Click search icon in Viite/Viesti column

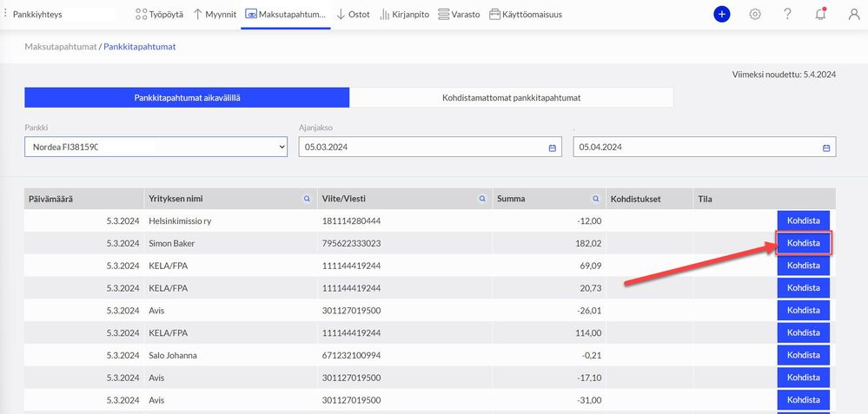coord(483,199)
